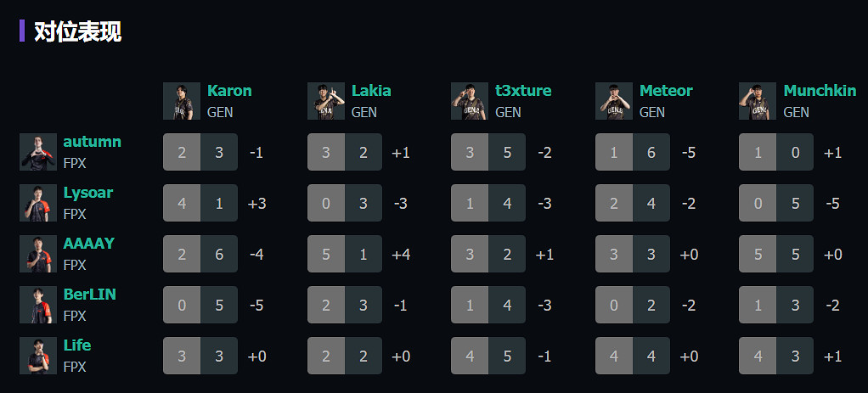Image resolution: width=868 pixels, height=393 pixels.
Task: Select AAAAY vs Lakia matchup score box
Action: tap(345, 254)
